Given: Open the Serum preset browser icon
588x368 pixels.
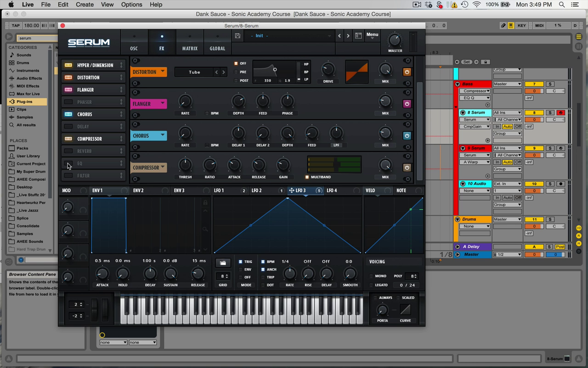Looking at the screenshot, I should coord(358,35).
